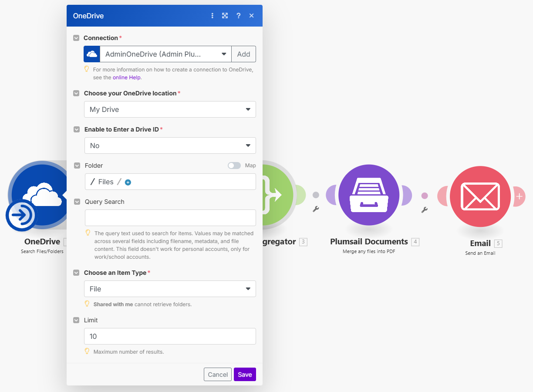Image resolution: width=533 pixels, height=392 pixels.
Task: Click the Files folder in the Folder path
Action: pyautogui.click(x=106, y=182)
